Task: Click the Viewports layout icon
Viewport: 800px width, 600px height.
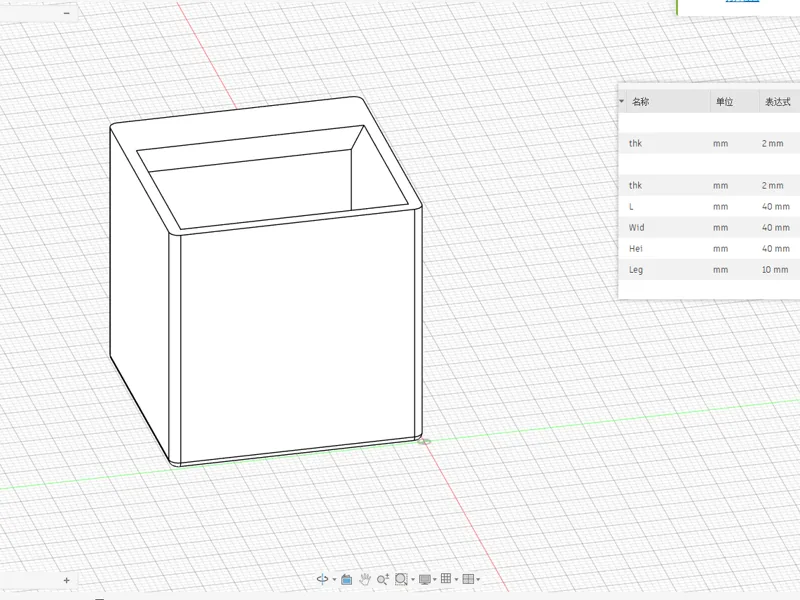Action: click(x=468, y=579)
